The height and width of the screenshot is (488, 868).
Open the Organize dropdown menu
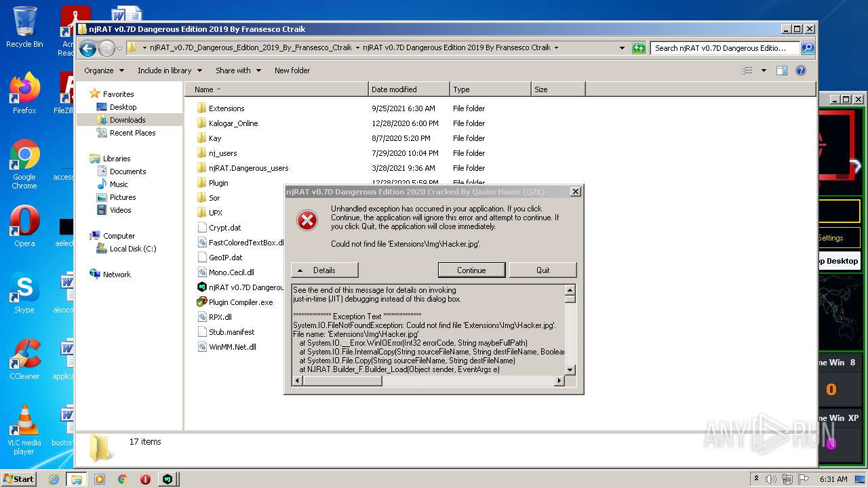coord(104,70)
